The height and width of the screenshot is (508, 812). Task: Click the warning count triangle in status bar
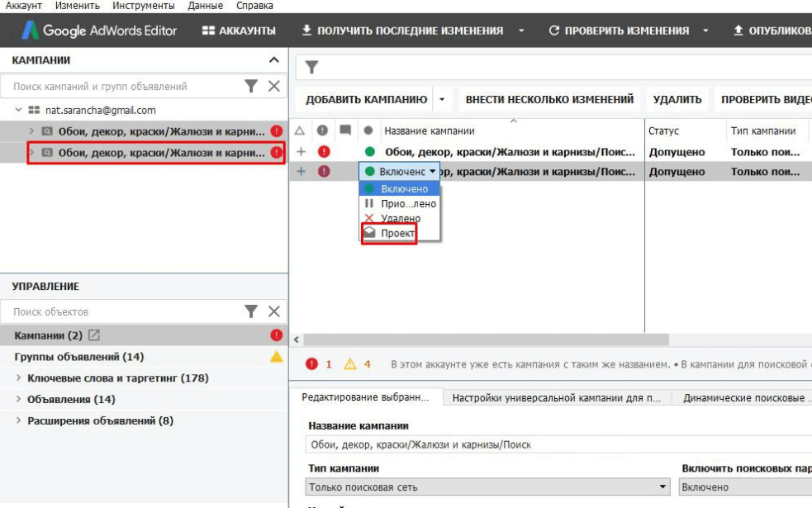(350, 364)
